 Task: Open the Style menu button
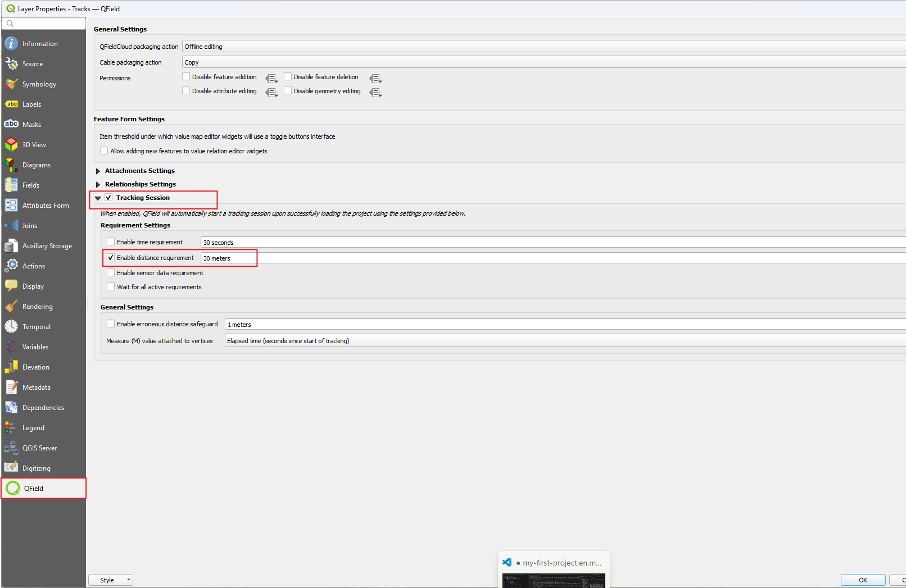click(x=111, y=580)
